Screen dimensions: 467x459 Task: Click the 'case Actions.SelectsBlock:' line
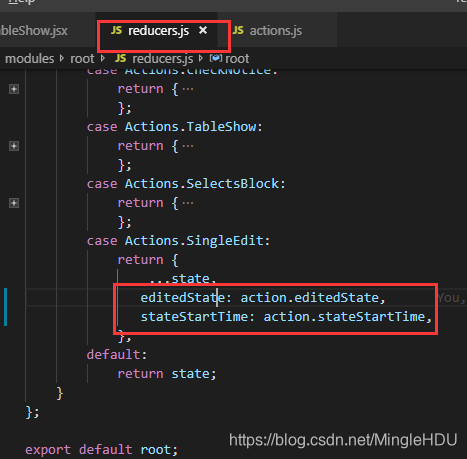coord(186,184)
